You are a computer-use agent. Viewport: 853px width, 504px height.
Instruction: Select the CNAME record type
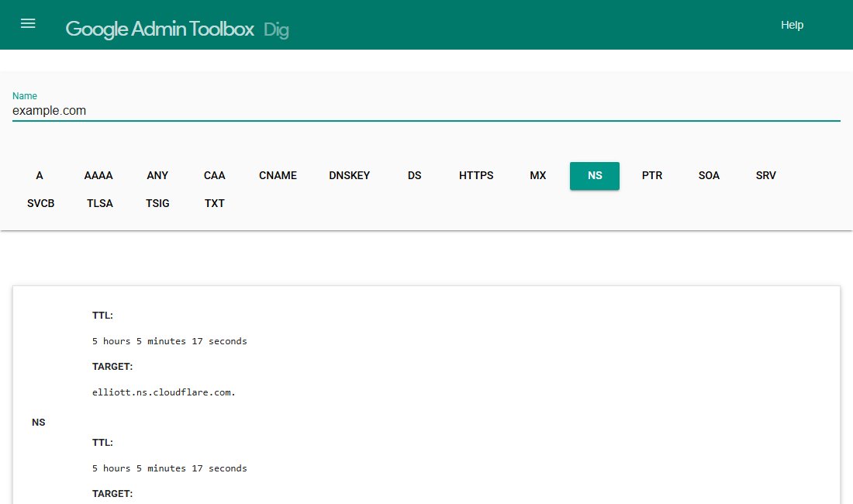coord(278,175)
